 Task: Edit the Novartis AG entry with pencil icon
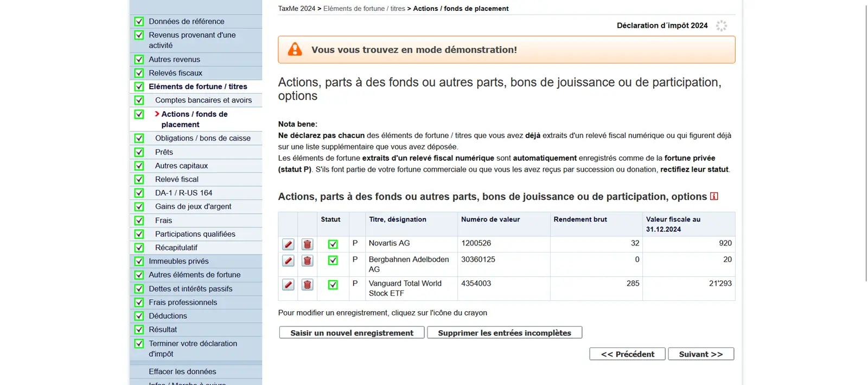coord(288,244)
